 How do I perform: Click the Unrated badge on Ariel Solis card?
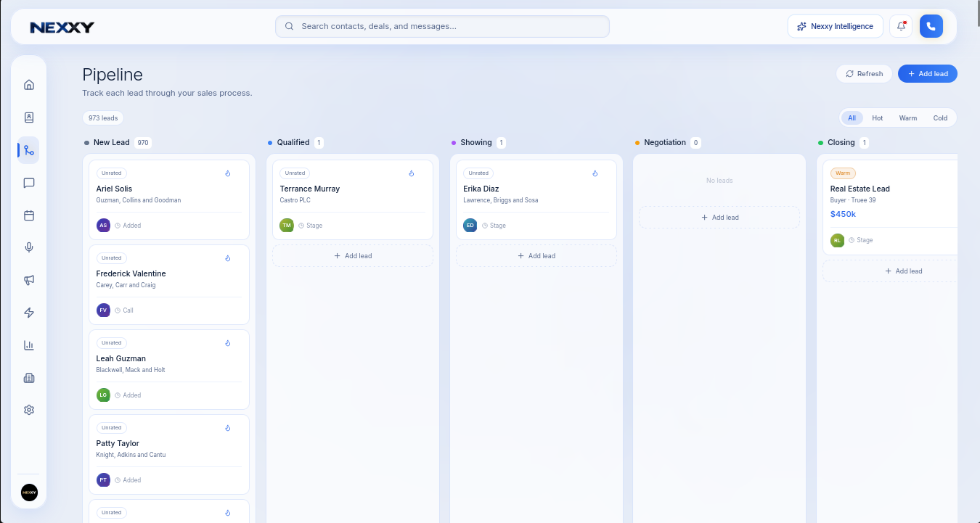112,173
